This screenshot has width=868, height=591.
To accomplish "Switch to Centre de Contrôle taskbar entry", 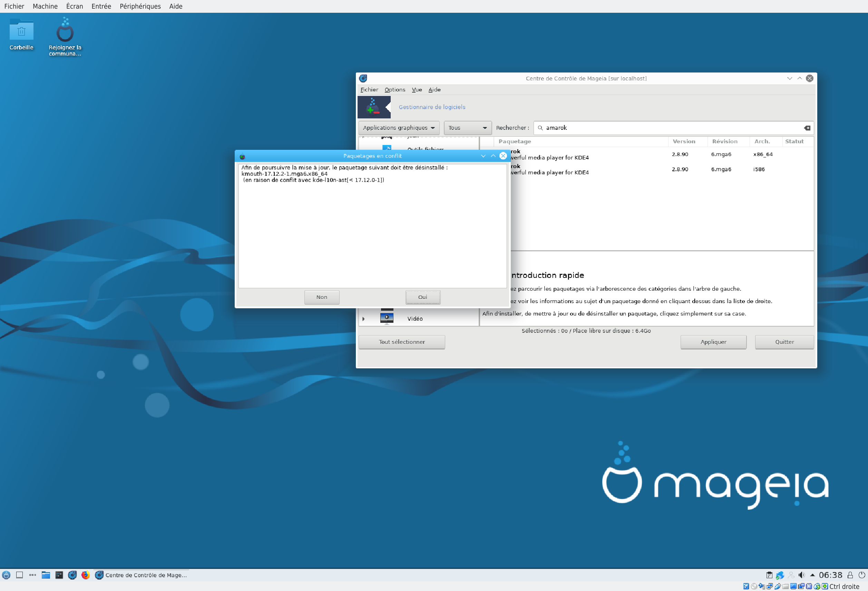I will [141, 575].
